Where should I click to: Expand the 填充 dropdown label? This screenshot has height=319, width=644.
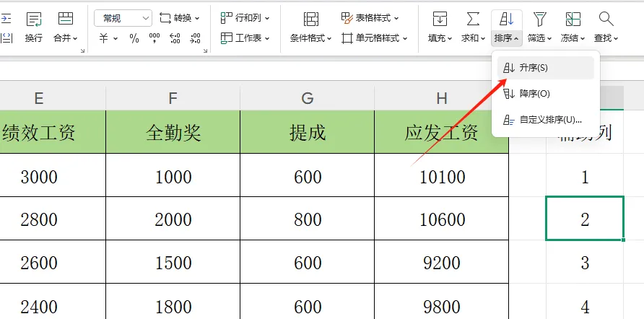tap(440, 38)
